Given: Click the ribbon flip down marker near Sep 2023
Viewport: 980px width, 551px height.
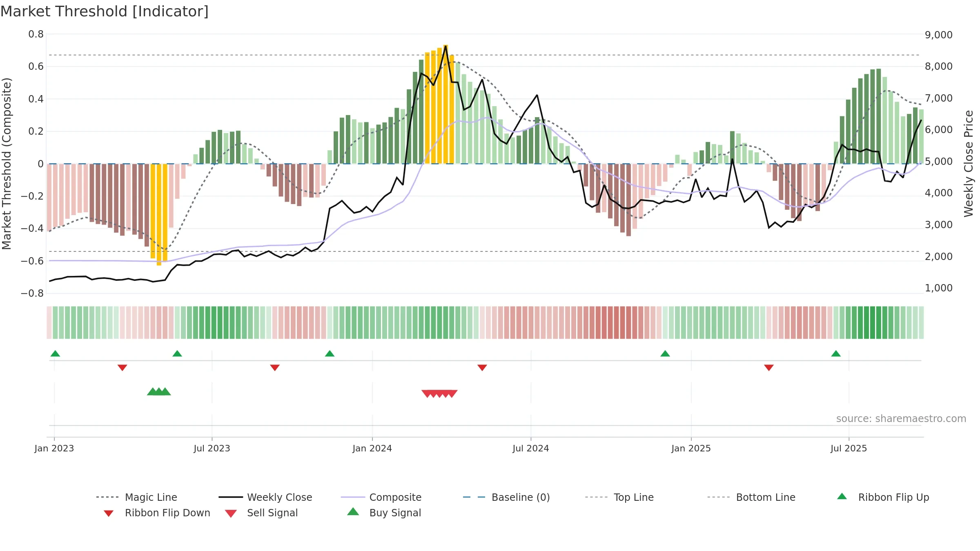Looking at the screenshot, I should (275, 368).
